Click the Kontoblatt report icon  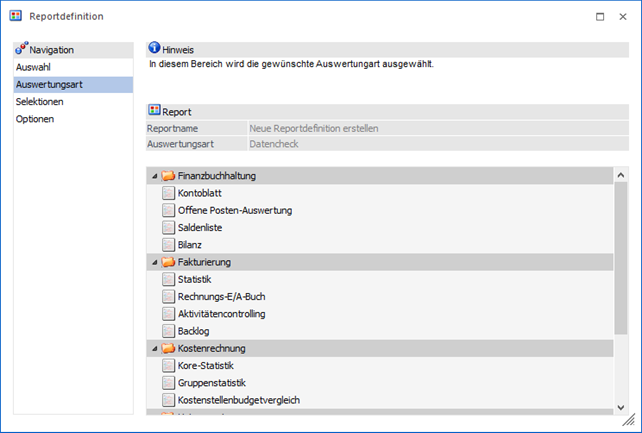(168, 193)
